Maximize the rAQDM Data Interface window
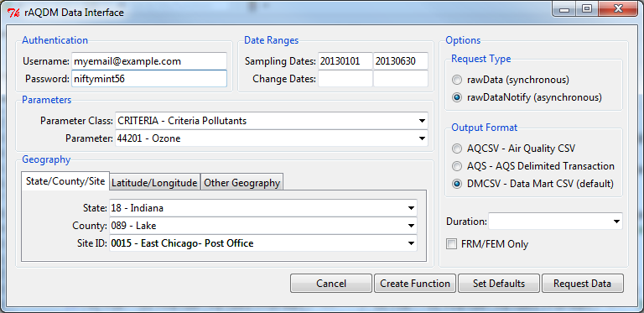 [x=586, y=10]
